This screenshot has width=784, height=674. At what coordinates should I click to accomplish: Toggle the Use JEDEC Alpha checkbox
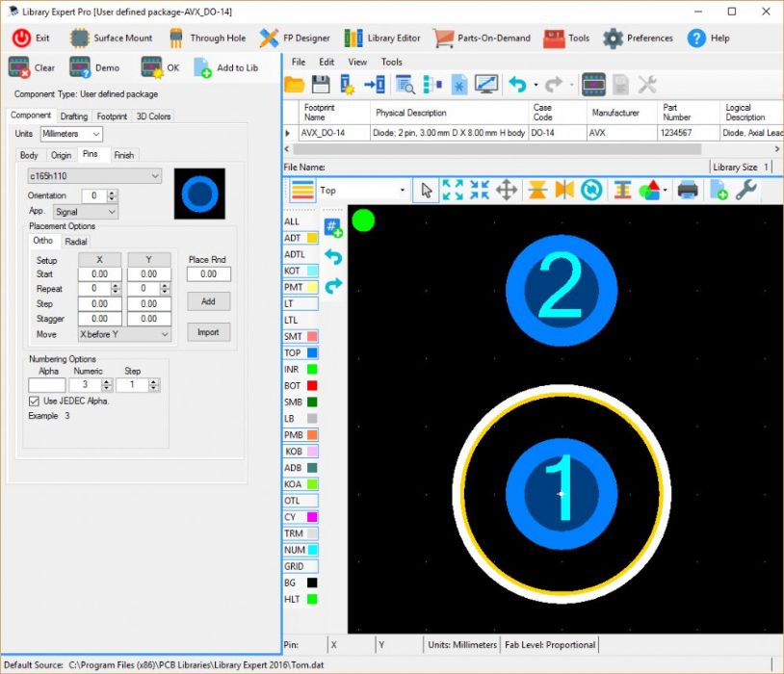tap(35, 401)
